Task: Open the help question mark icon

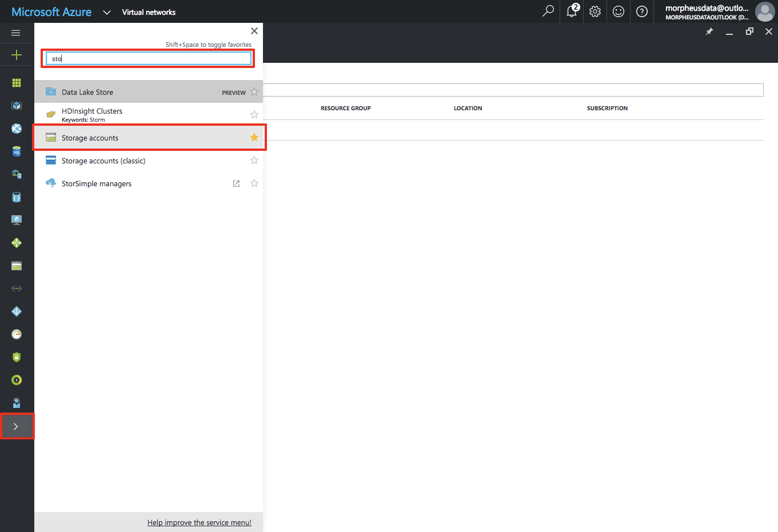Action: 642,11
